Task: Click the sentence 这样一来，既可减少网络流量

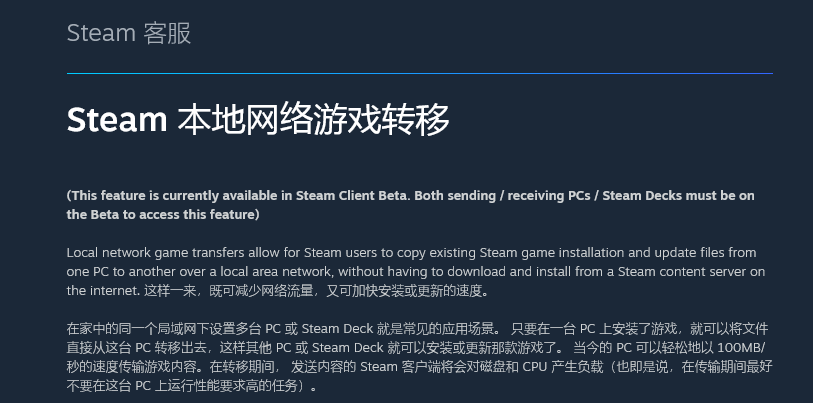Action: pos(229,291)
